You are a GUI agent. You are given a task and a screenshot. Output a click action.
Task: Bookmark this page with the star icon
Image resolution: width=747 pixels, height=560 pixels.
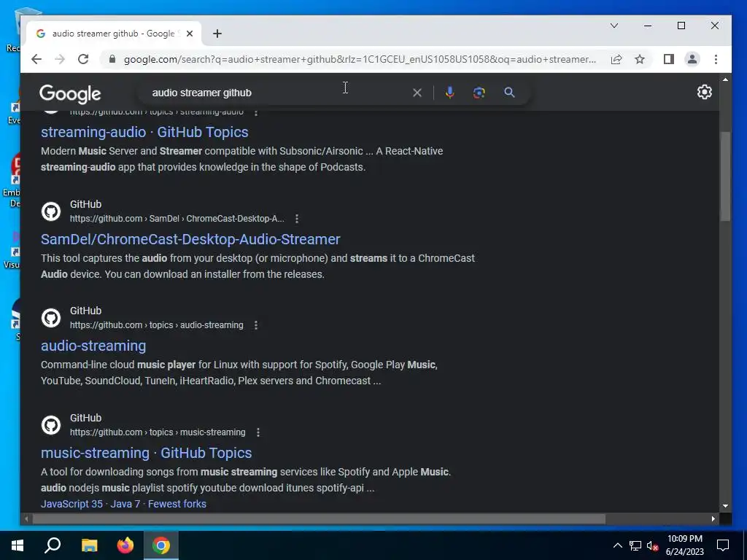pos(640,59)
